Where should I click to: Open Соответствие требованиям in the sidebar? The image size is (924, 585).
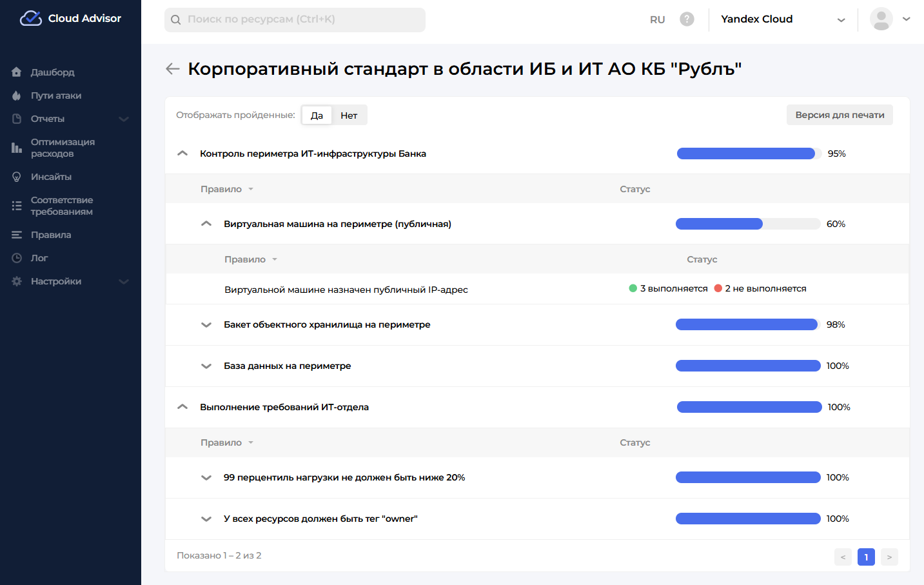tap(62, 206)
